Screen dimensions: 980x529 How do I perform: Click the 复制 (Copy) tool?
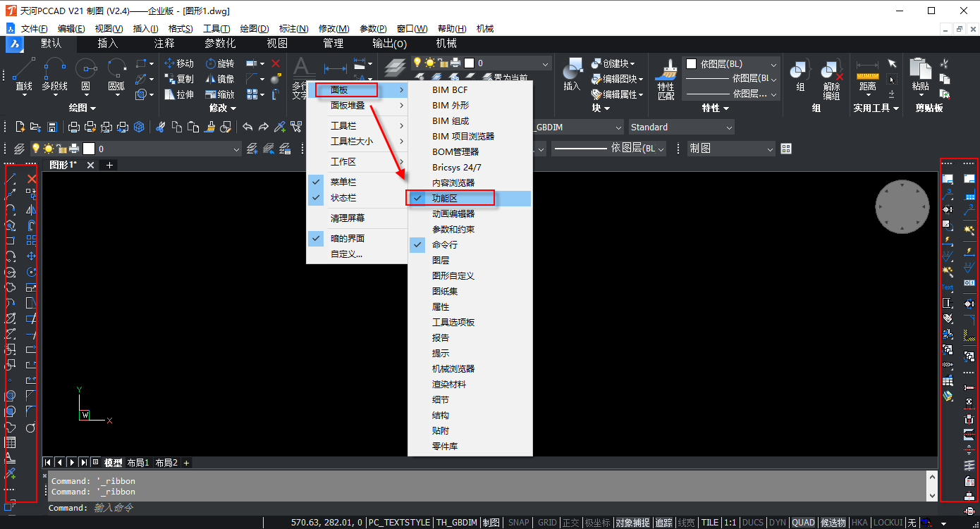coord(178,79)
